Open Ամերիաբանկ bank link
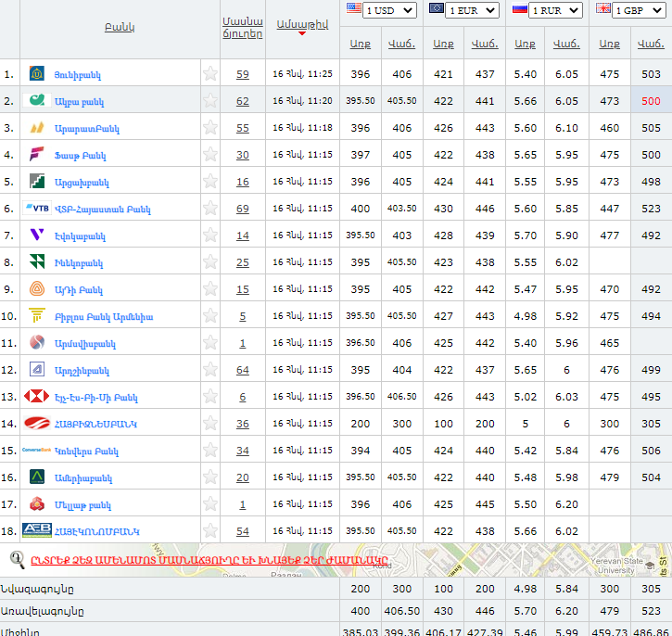This screenshot has height=636, width=672. pyautogui.click(x=83, y=478)
